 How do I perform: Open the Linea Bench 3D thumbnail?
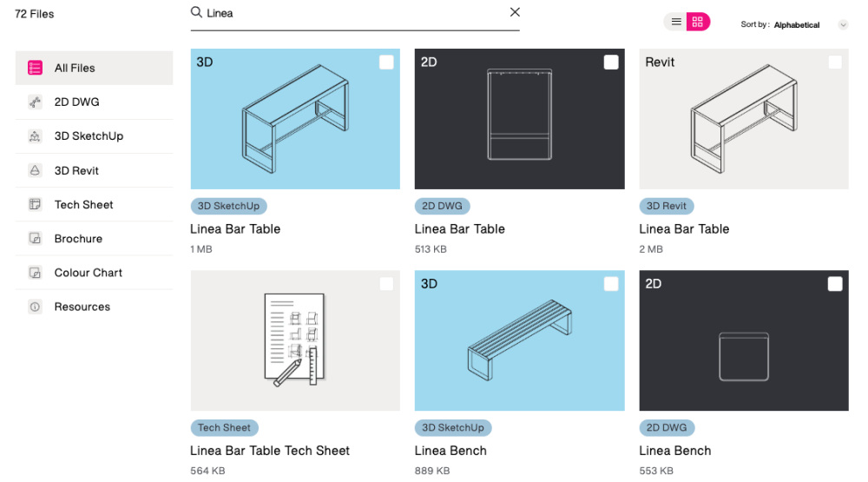(519, 340)
